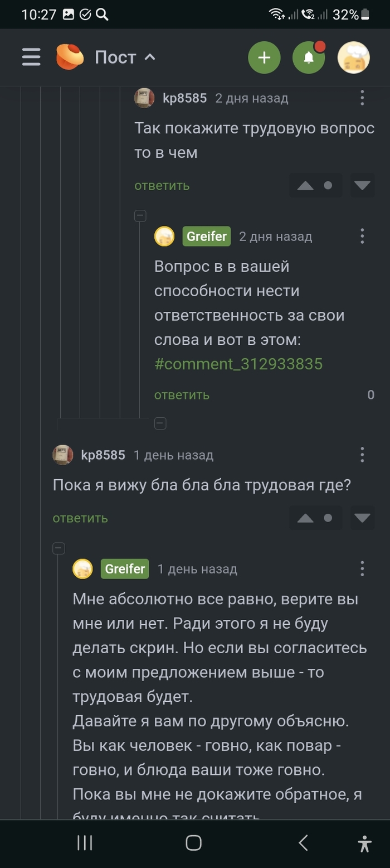
Task: Collapse the thread below Greifer's first reply
Action: click(x=160, y=423)
